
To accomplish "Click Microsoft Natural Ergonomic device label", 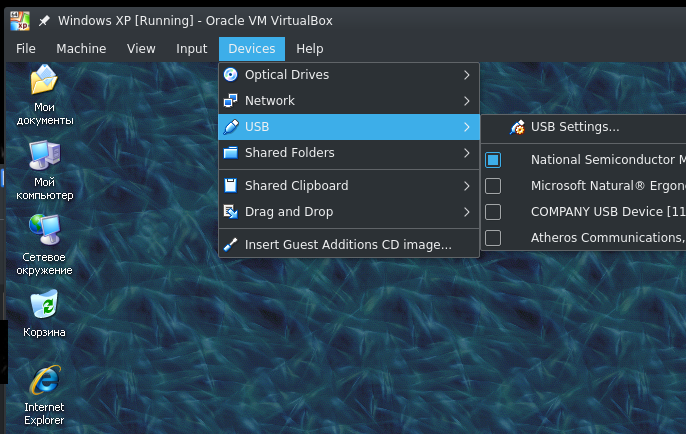I will (x=608, y=186).
